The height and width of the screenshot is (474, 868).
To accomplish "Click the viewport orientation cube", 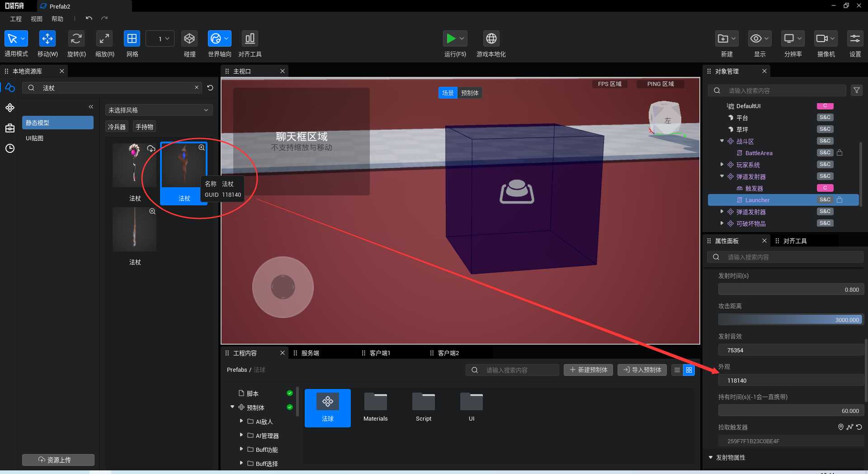I will click(665, 118).
